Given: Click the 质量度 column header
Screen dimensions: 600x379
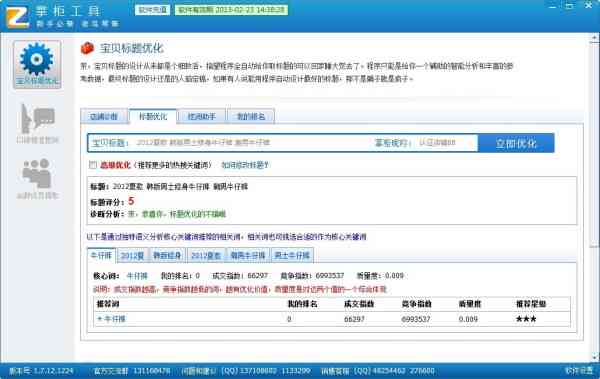Looking at the screenshot, I should click(x=470, y=304).
